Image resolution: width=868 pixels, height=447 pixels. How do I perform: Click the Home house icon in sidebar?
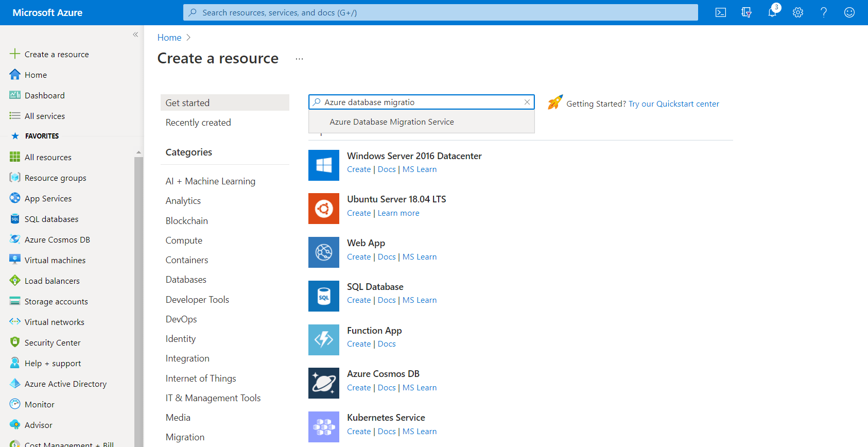15,75
